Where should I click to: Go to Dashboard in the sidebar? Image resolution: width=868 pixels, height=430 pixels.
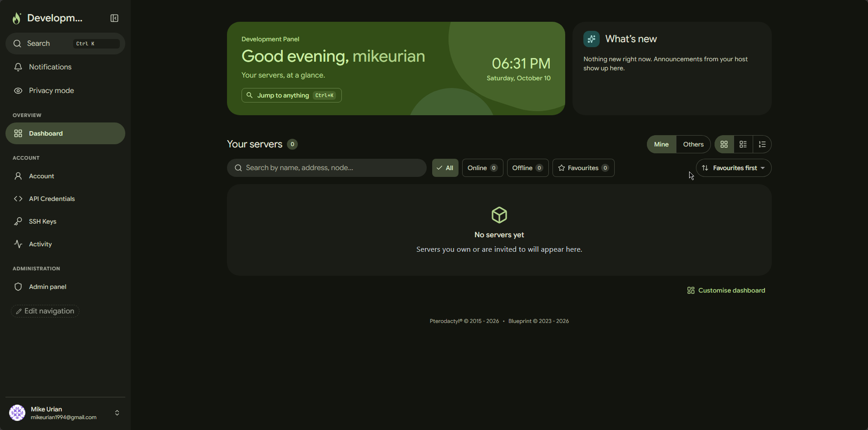pos(65,133)
